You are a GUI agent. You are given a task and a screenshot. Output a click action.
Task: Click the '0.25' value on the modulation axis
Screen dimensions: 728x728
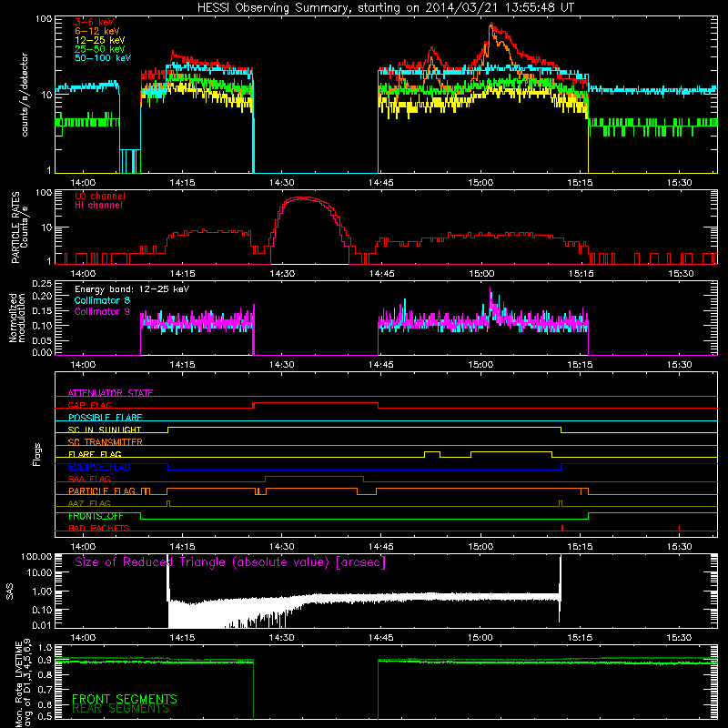42,284
